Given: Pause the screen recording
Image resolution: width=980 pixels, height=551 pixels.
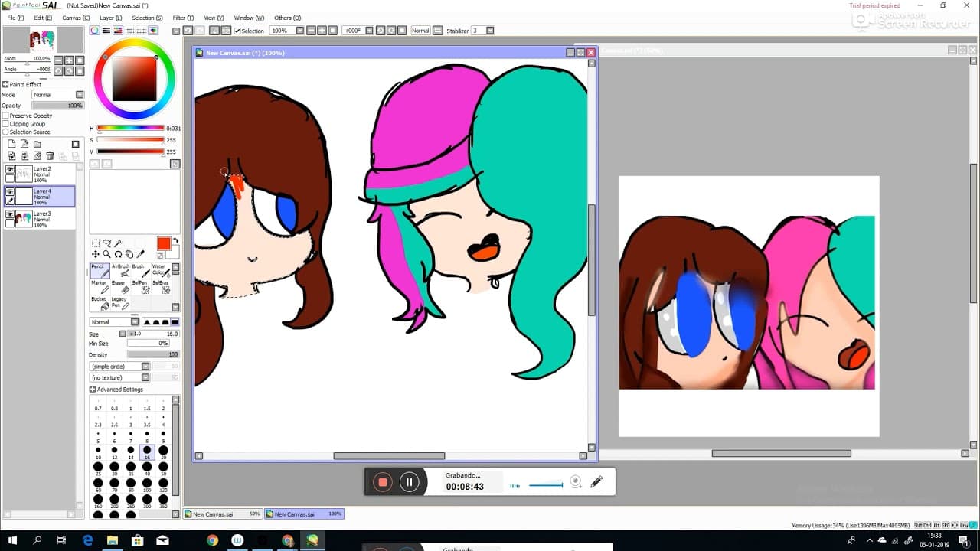Looking at the screenshot, I should pos(409,482).
